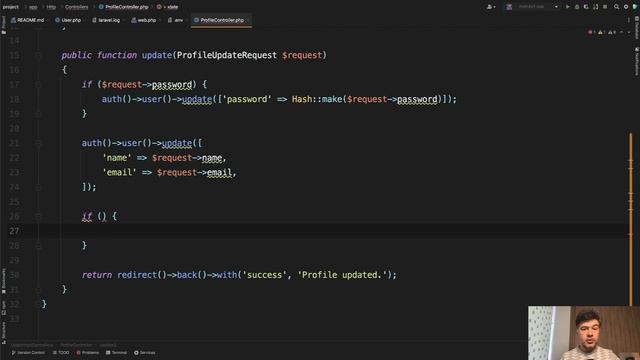Open the Services tool window
Screen dimensions: 640x360
[145, 353]
